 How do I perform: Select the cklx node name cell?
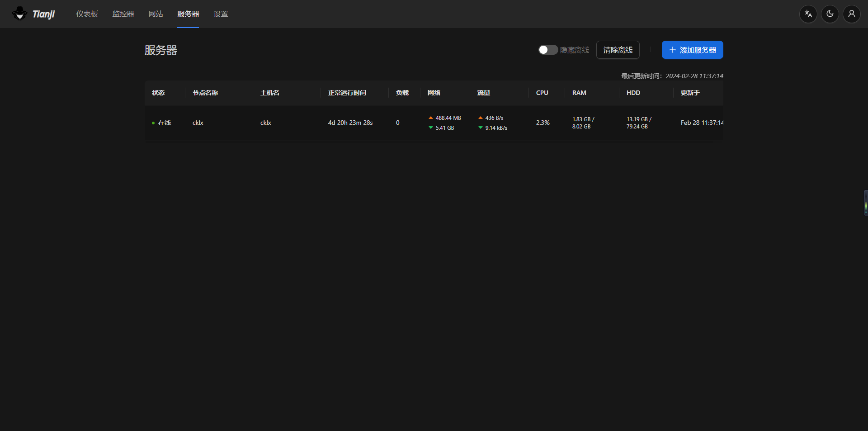tap(198, 123)
